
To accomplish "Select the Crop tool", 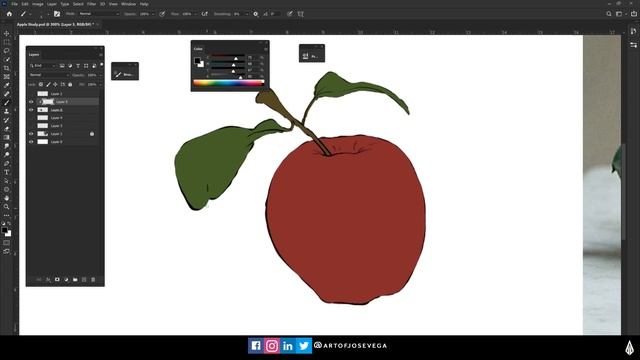I will coord(7,68).
